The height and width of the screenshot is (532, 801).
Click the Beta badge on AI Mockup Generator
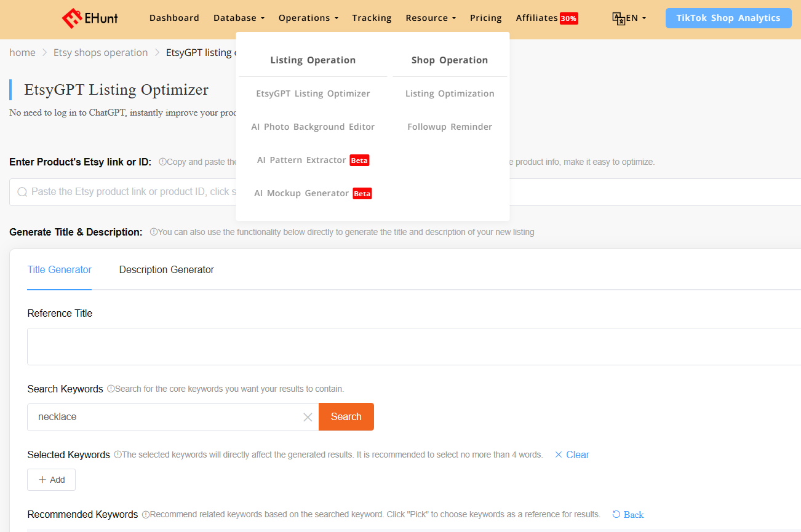[x=362, y=194]
